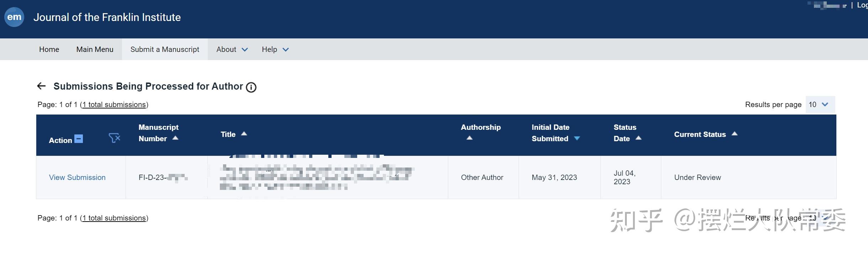Viewport: 868px width, 255px height.
Task: Open the info icon next to heading
Action: pyautogui.click(x=251, y=87)
